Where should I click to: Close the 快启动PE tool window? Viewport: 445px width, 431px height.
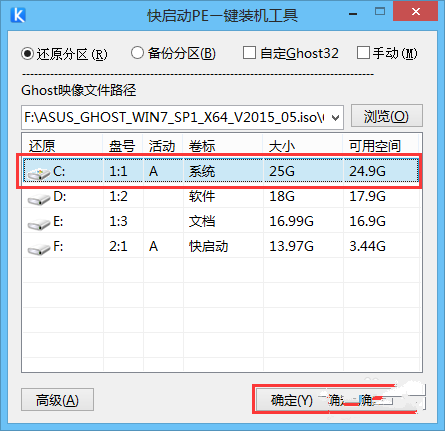(x=415, y=12)
